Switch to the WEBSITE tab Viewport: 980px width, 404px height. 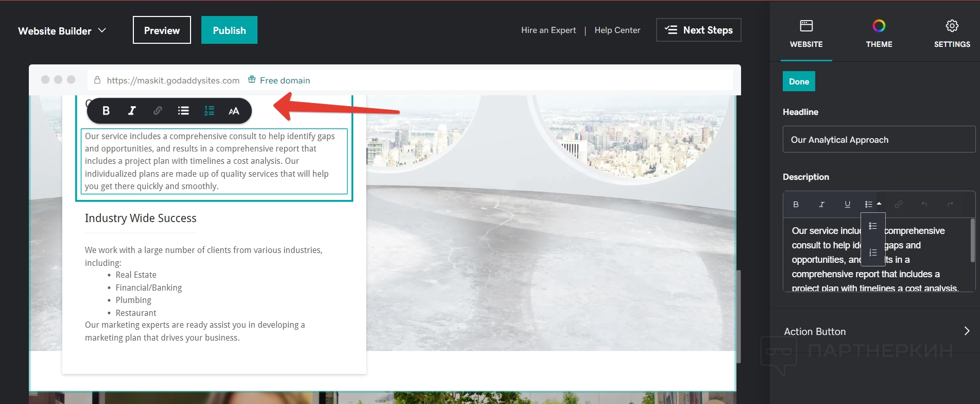point(806,34)
